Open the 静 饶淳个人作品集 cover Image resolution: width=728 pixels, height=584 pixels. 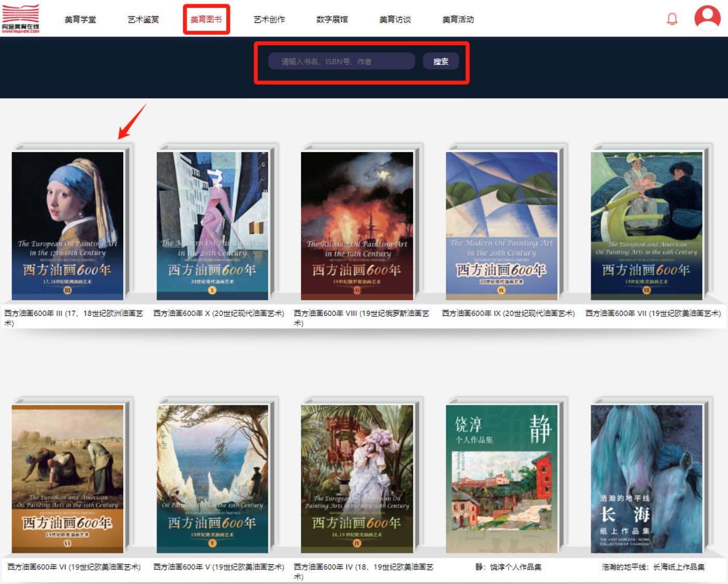[x=501, y=479]
